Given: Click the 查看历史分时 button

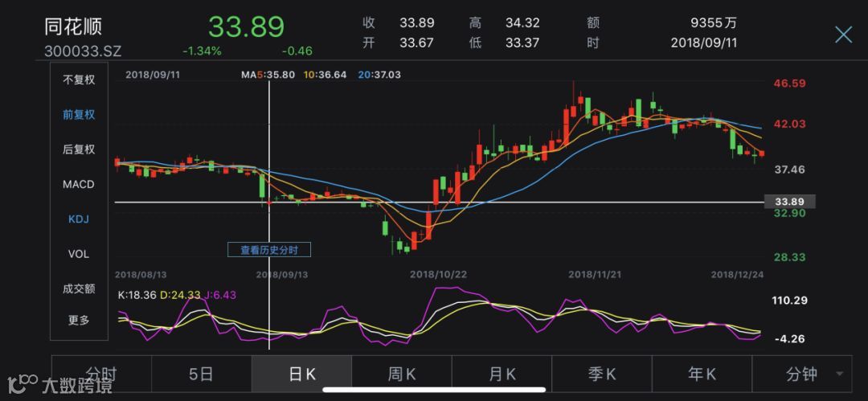Looking at the screenshot, I should (x=269, y=250).
